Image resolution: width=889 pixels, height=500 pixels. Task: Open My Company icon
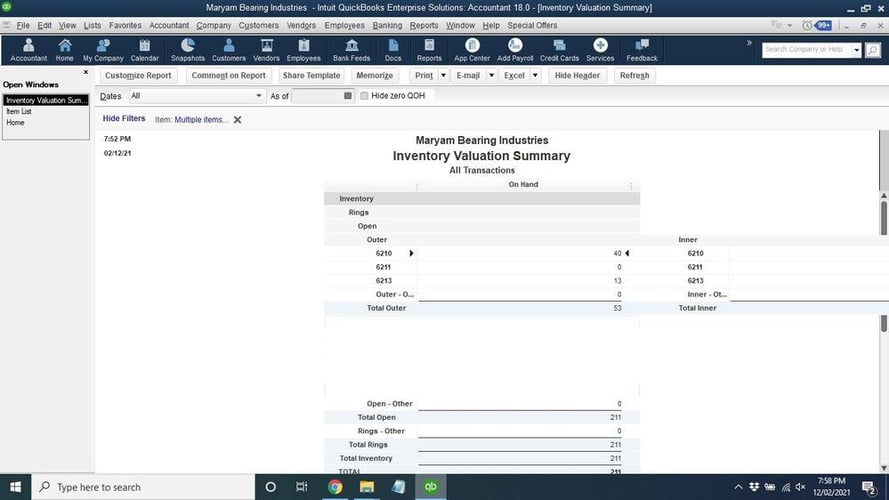pyautogui.click(x=103, y=50)
